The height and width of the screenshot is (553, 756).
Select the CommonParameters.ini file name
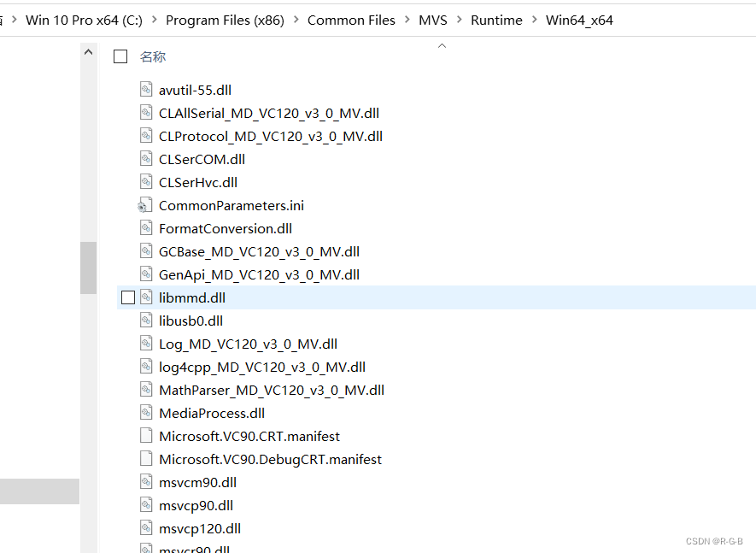[x=231, y=206]
